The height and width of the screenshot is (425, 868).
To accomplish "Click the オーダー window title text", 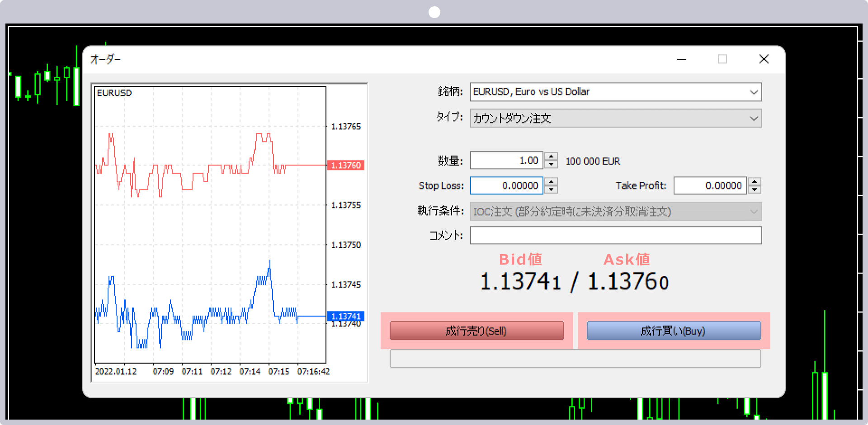I will click(105, 60).
